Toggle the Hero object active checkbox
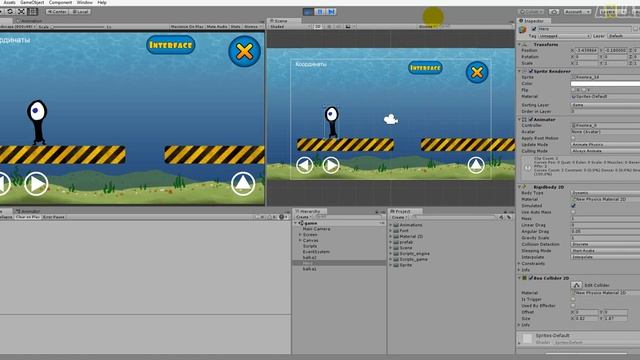This screenshot has width=640, height=360. [x=533, y=29]
